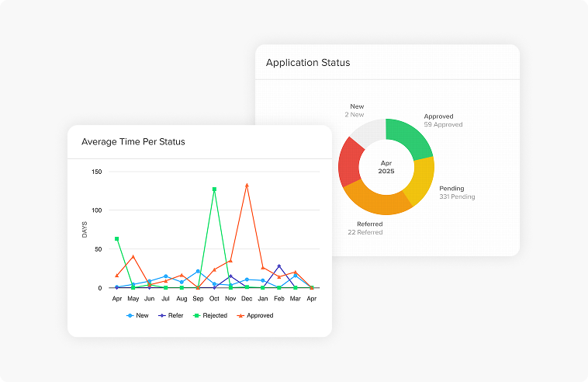This screenshot has height=382, width=588.
Task: Click the purple Refer legend marker icon
Action: click(x=162, y=315)
